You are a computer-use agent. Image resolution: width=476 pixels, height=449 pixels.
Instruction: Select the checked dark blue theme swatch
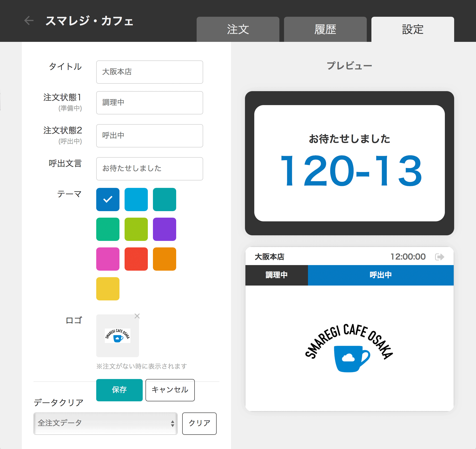[108, 199]
